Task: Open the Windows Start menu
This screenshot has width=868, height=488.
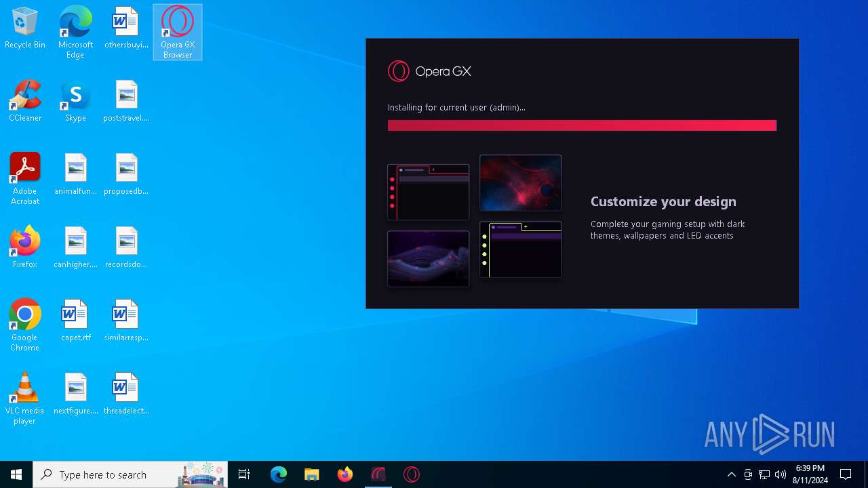Action: (16, 474)
